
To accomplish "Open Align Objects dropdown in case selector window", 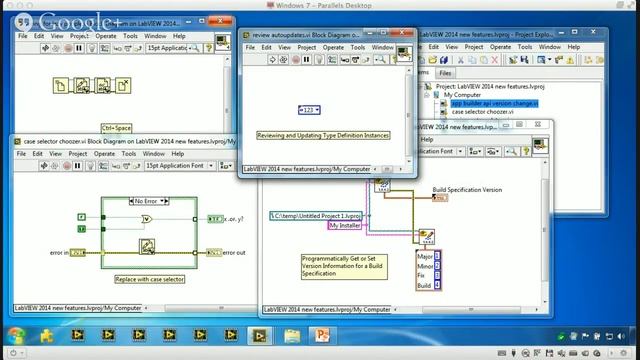I will click(226, 166).
